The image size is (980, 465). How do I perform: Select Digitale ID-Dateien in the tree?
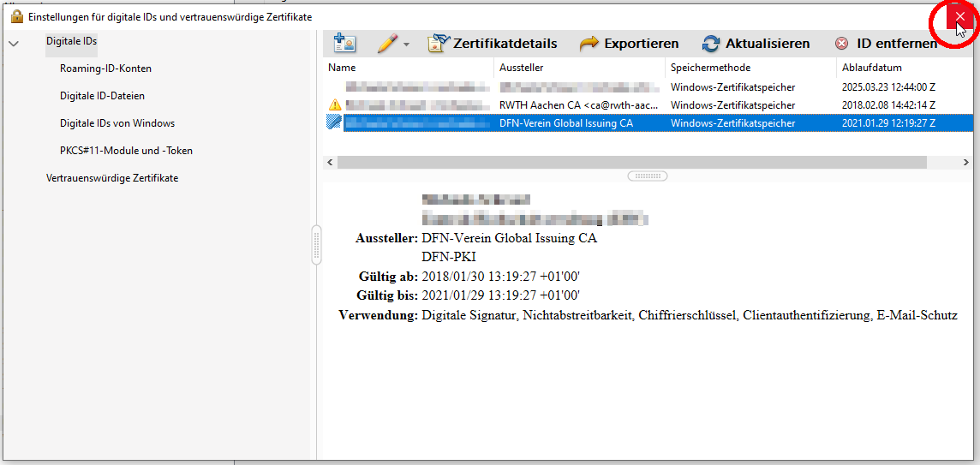(x=102, y=96)
